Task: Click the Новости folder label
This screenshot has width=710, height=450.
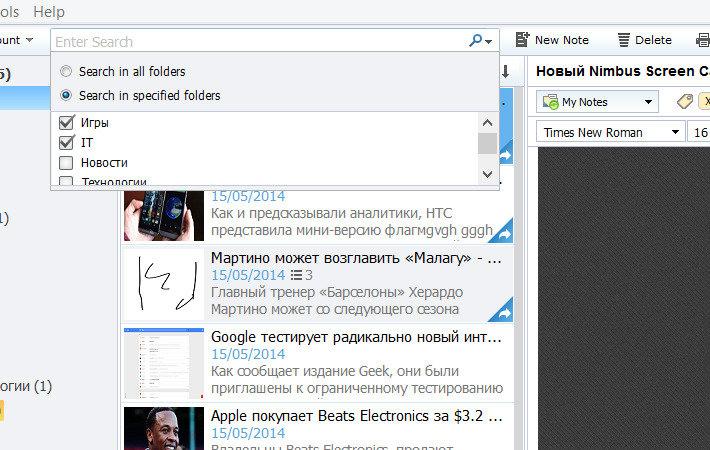Action: (x=104, y=163)
